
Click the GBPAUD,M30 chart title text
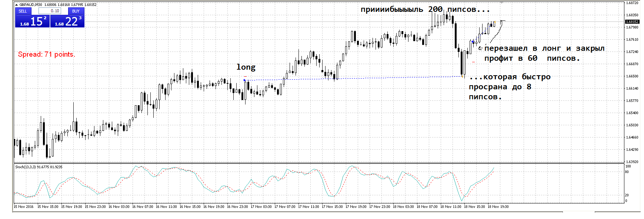[31, 5]
